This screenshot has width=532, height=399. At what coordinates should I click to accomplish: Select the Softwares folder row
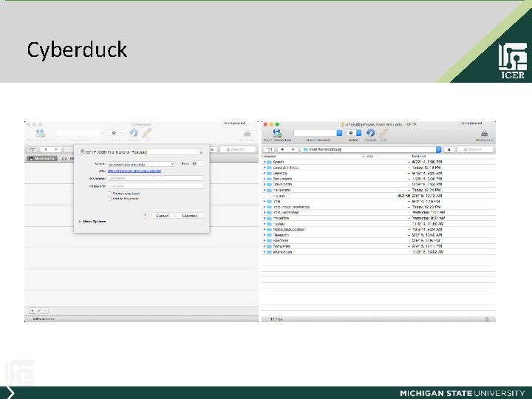coord(378,246)
